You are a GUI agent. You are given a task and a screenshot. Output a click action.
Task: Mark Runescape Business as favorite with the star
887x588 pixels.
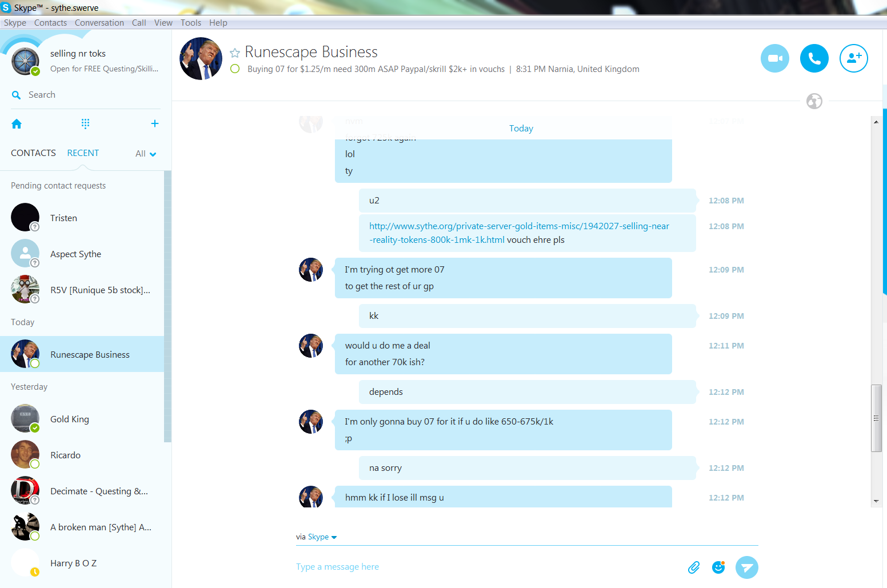[234, 53]
